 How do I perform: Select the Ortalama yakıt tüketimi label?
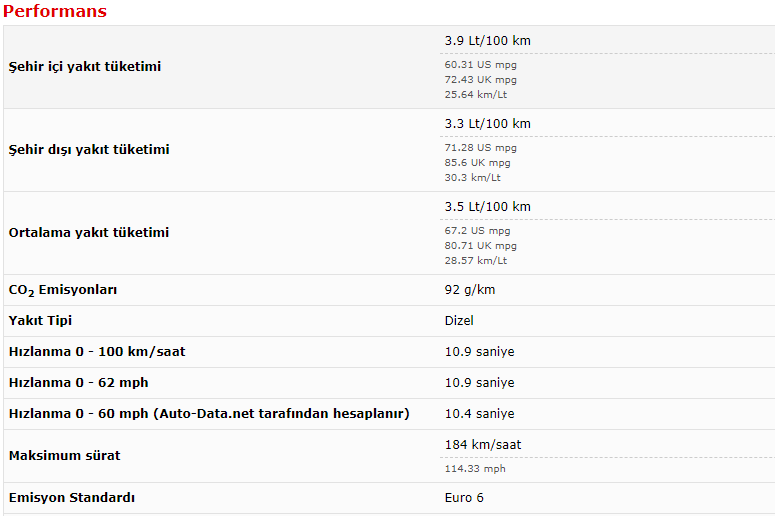pos(89,232)
